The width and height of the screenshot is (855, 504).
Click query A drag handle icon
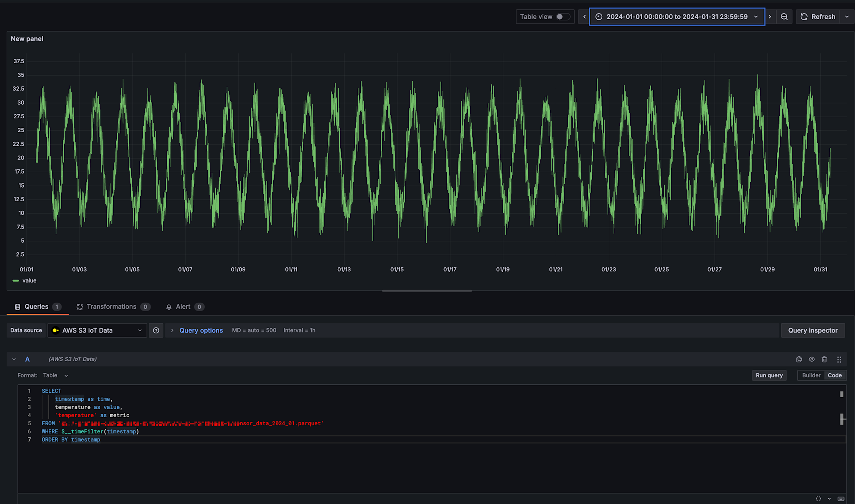point(839,359)
